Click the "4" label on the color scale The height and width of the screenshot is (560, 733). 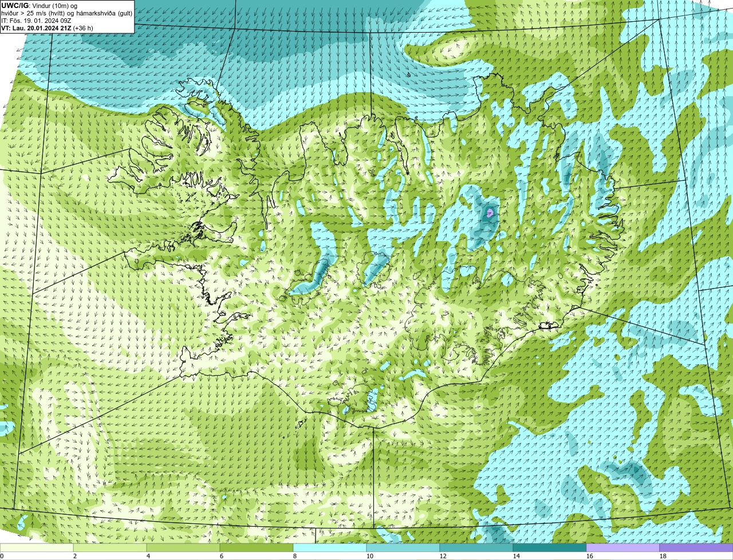coord(148,556)
